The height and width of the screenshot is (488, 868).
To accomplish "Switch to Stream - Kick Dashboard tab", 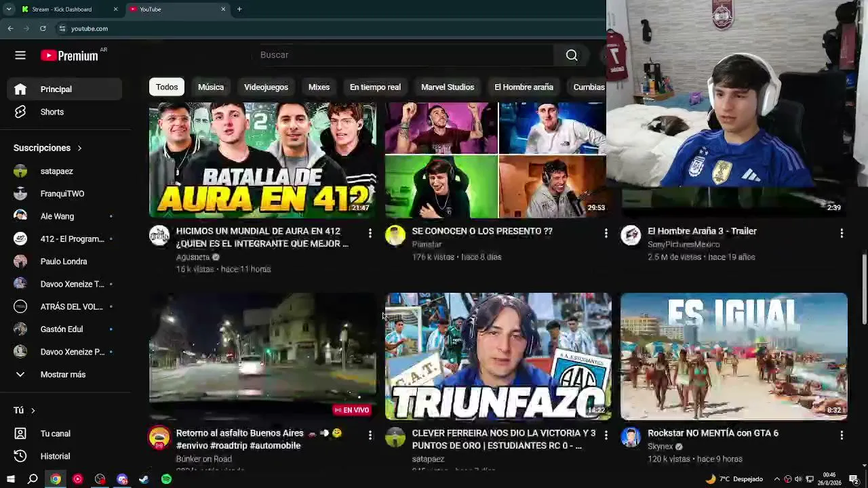I will [70, 9].
